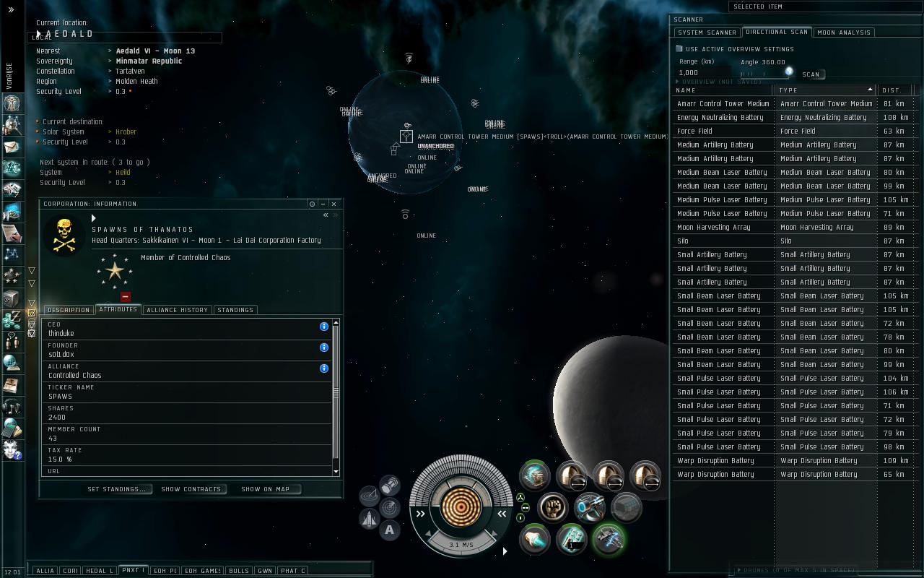Pin the Corporation Information window

[x=312, y=204]
